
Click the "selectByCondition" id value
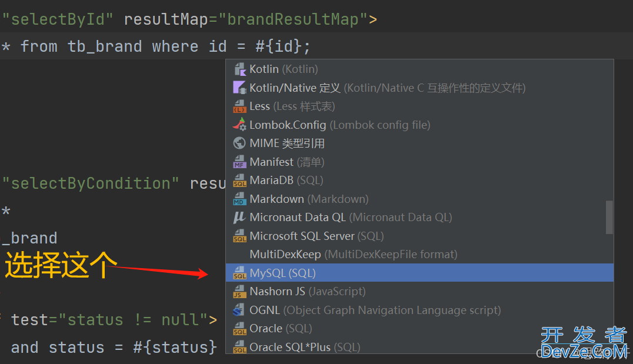point(91,183)
